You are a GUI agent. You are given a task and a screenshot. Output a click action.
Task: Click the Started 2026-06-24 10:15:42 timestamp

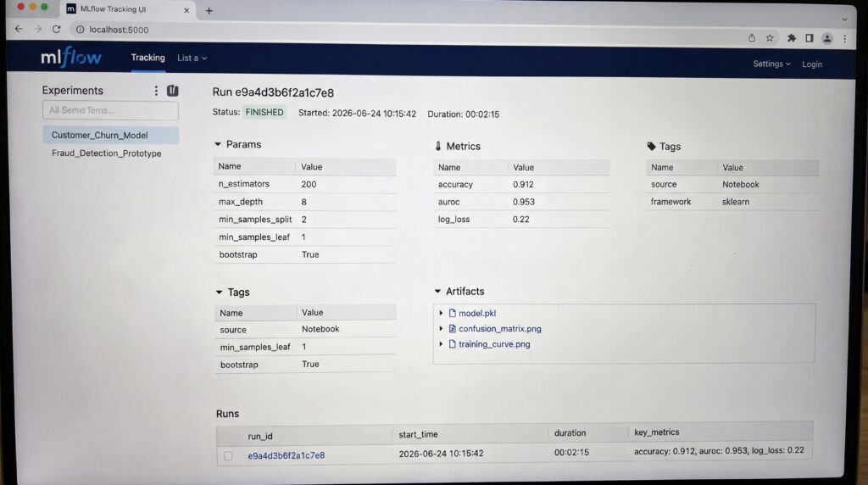pyautogui.click(x=357, y=113)
